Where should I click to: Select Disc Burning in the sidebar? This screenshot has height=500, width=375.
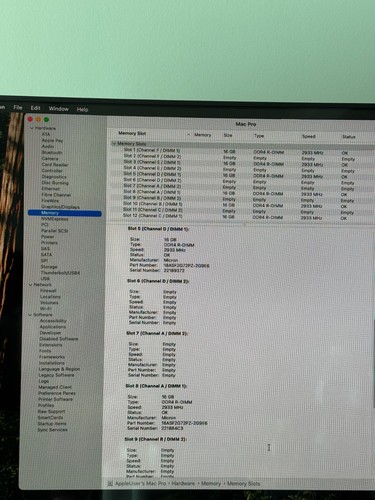point(55,183)
